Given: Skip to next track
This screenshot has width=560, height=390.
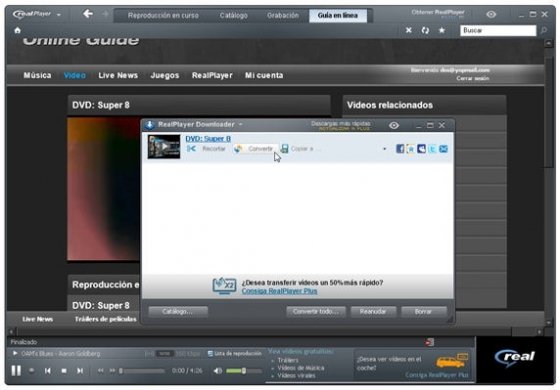Looking at the screenshot, I should click(80, 371).
